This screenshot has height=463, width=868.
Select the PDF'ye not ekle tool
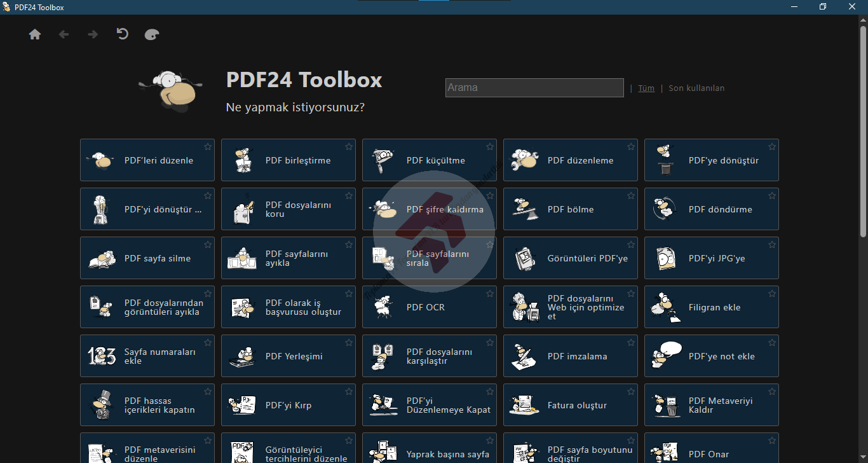pos(712,356)
